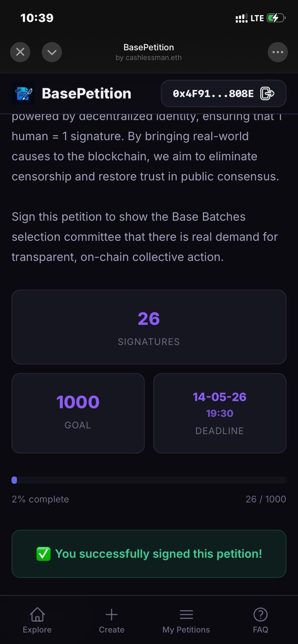Collapse app with chevron down button
This screenshot has width=298, height=644.
click(x=52, y=52)
